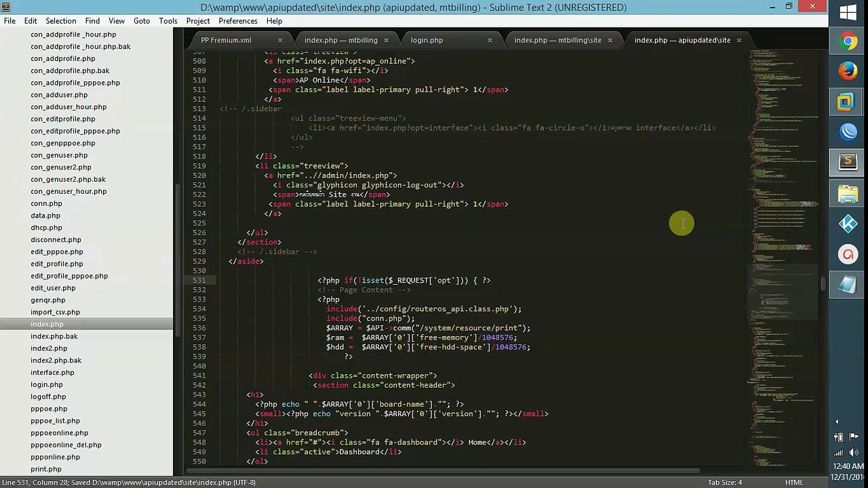This screenshot has height=488, width=868.
Task: Select edit_profile_pppoe.php in the sidebar
Action: (x=69, y=276)
